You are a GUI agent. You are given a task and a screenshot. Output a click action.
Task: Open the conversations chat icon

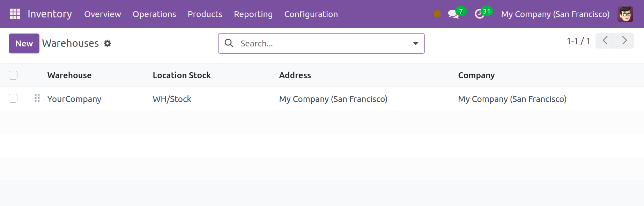pos(453,14)
